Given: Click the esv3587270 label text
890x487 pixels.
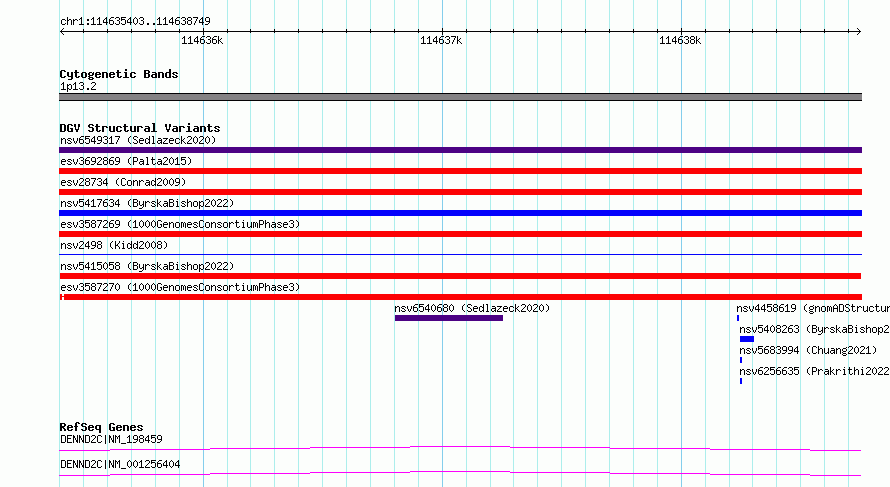Looking at the screenshot, I should (x=180, y=287).
